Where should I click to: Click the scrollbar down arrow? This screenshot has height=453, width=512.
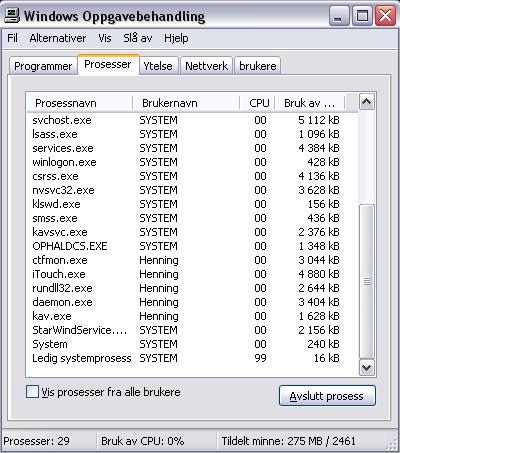click(x=367, y=368)
